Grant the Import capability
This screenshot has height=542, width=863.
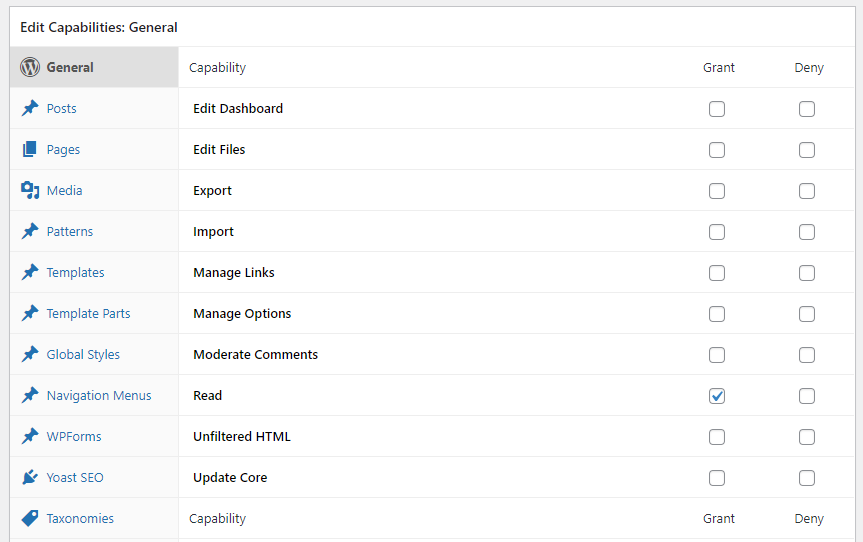point(717,232)
